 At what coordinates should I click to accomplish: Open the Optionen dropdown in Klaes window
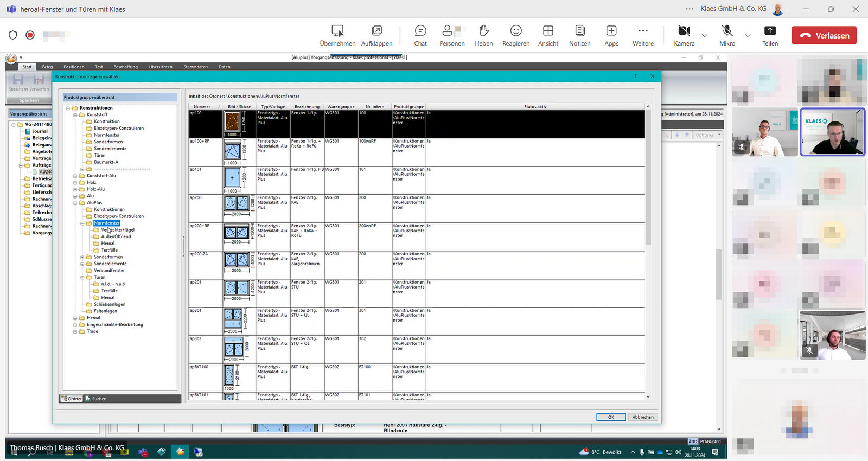point(708,135)
